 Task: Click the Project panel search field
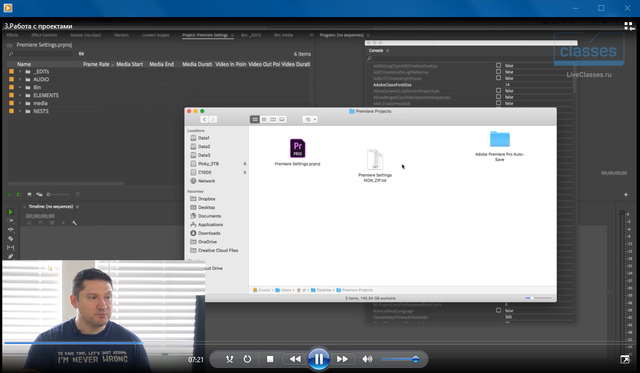pyautogui.click(x=41, y=53)
